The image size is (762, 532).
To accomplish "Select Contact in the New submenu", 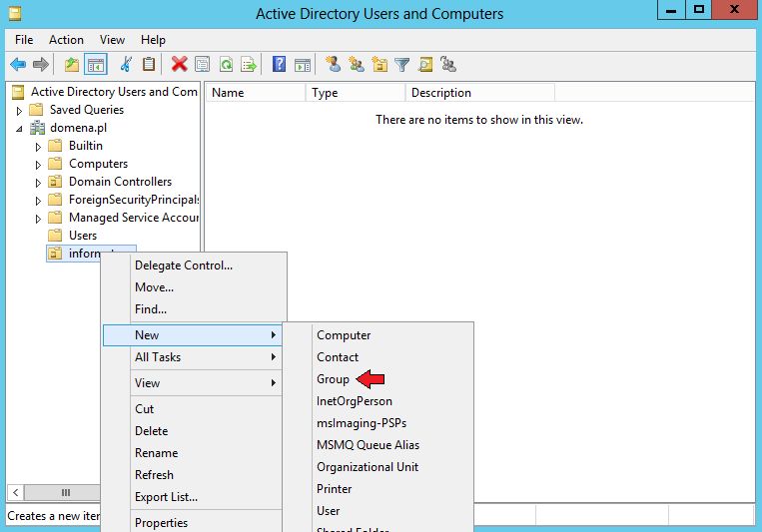I will point(338,357).
